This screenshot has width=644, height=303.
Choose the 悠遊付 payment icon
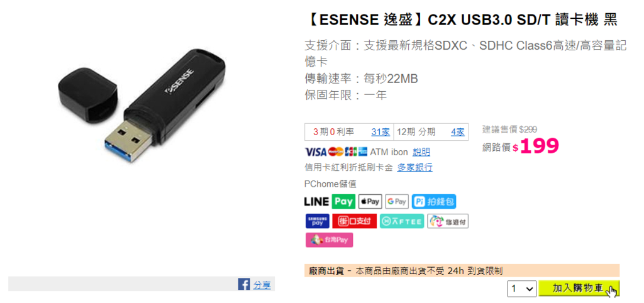[x=448, y=221]
